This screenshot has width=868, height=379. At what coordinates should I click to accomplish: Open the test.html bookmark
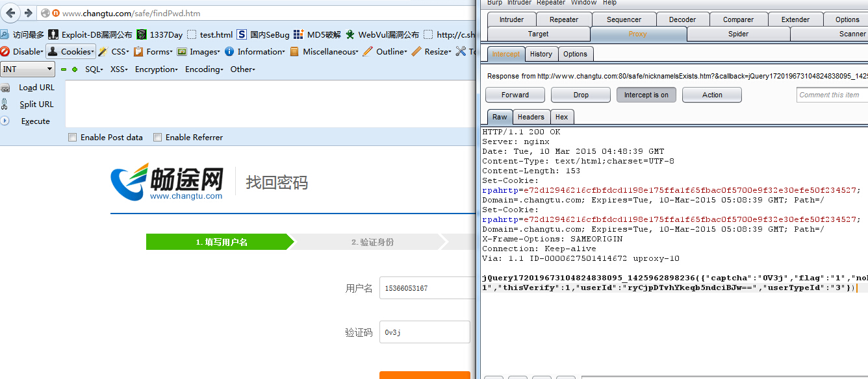point(210,34)
